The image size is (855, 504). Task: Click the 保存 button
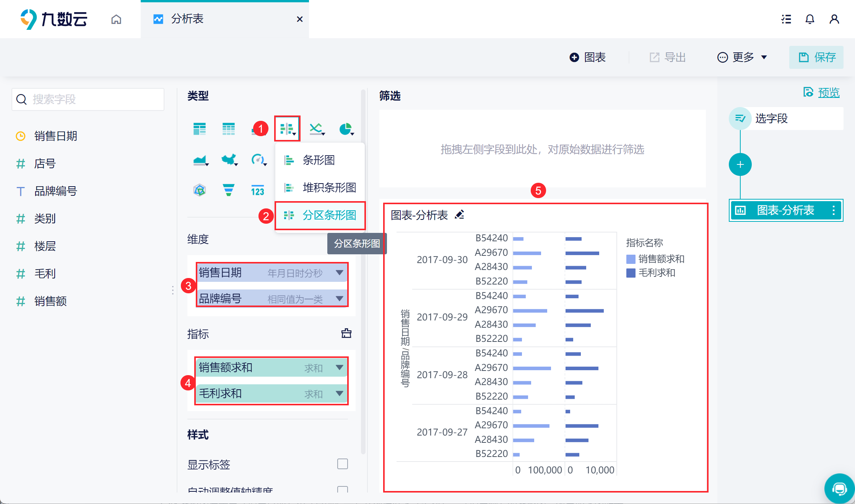pyautogui.click(x=816, y=57)
